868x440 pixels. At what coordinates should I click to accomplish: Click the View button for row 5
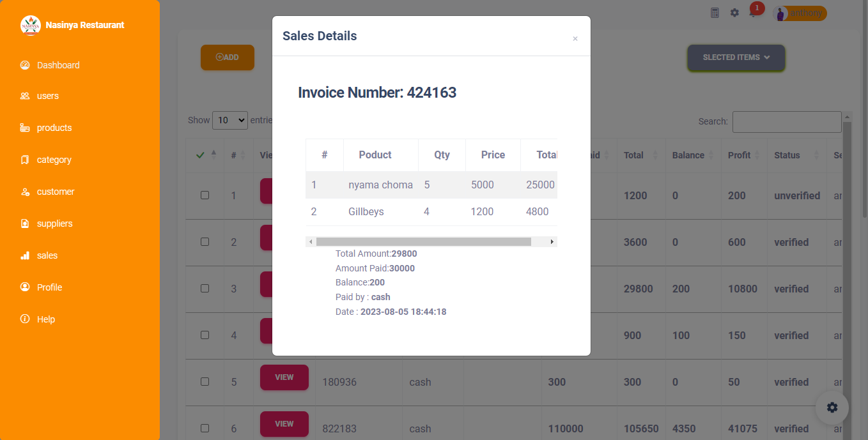(x=284, y=377)
